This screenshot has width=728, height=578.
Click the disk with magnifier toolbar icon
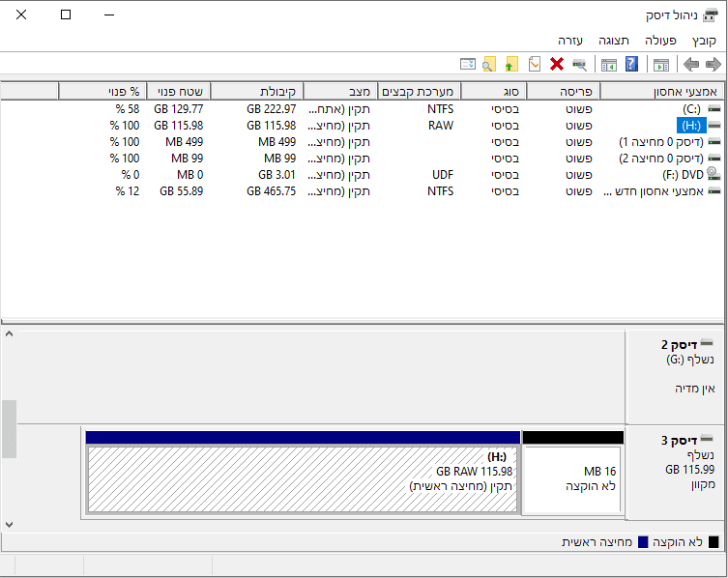tap(579, 65)
